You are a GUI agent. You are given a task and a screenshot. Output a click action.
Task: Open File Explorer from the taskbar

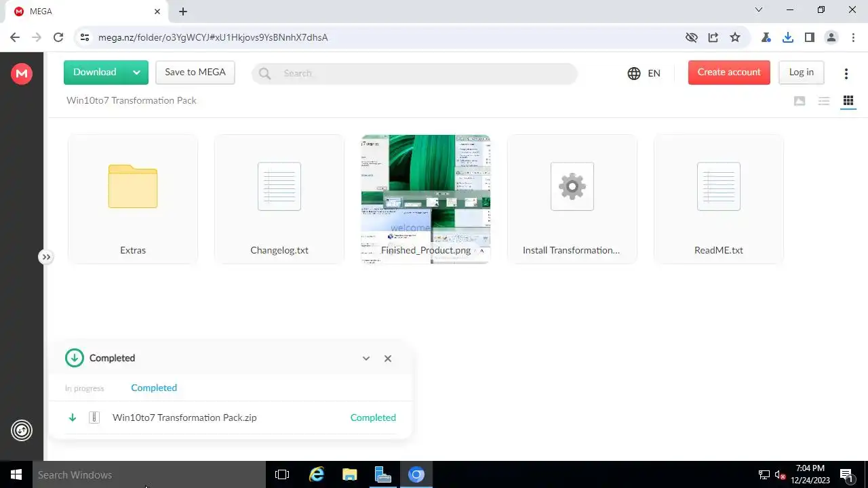pyautogui.click(x=349, y=474)
